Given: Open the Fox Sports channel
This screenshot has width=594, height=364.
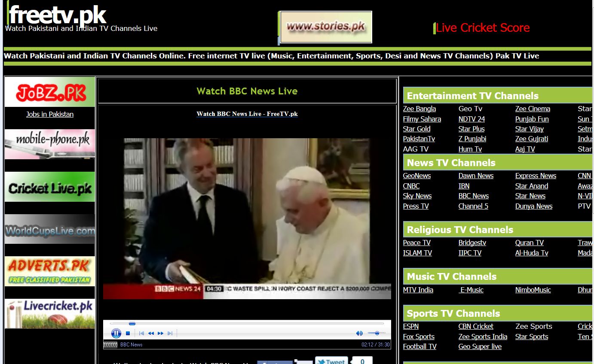Looking at the screenshot, I should pyautogui.click(x=419, y=337).
